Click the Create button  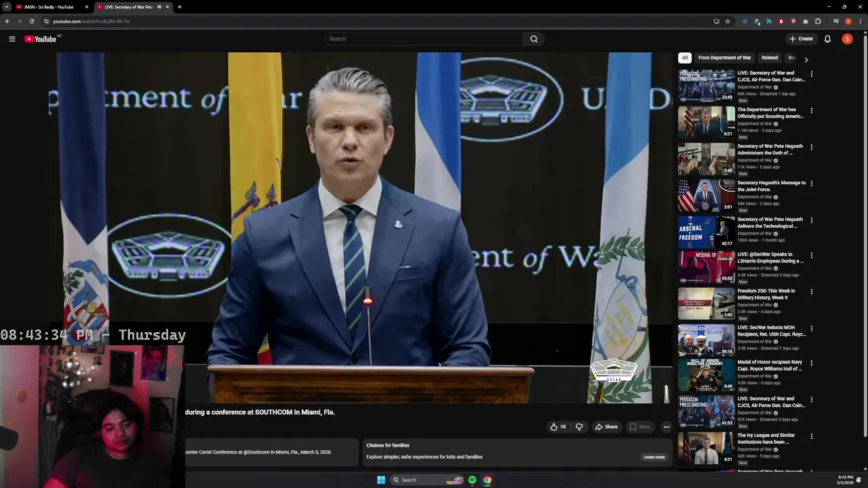(801, 39)
